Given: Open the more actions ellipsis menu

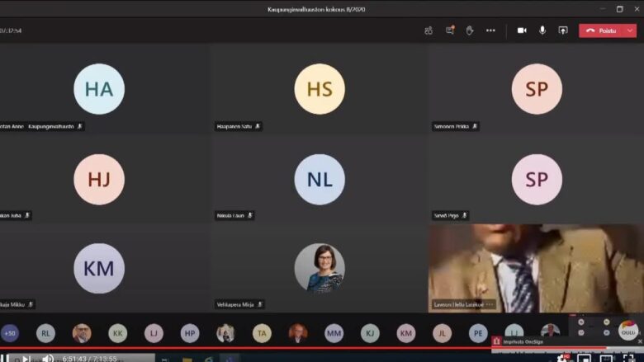Looking at the screenshot, I should pyautogui.click(x=490, y=31).
